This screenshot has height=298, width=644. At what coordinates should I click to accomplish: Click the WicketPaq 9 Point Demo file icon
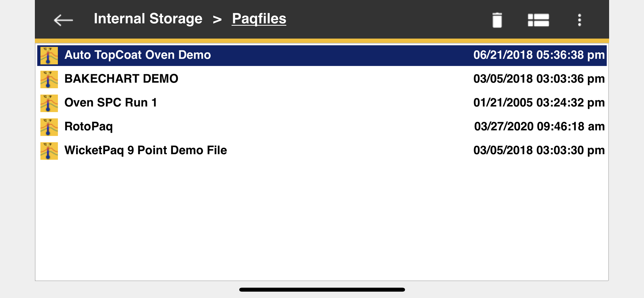click(49, 151)
